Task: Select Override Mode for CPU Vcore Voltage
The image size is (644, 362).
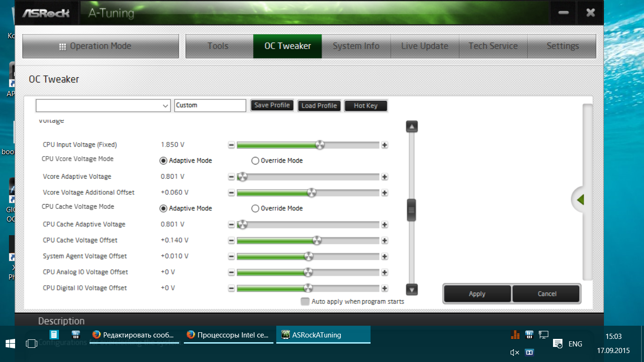Action: [x=277, y=161]
